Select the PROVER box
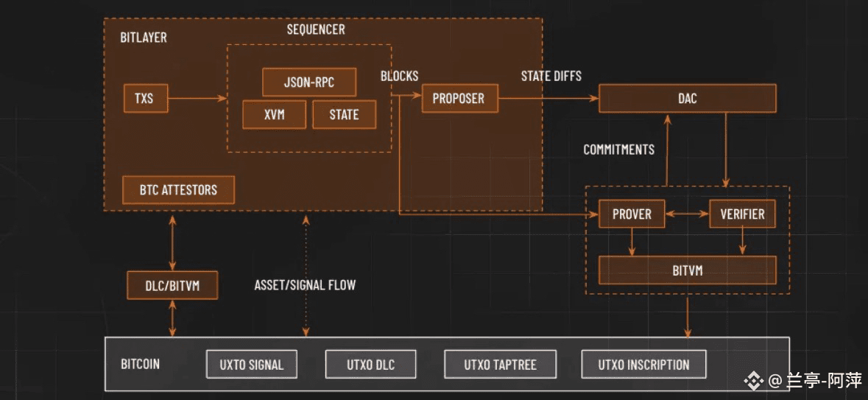868x400 pixels. coord(632,214)
